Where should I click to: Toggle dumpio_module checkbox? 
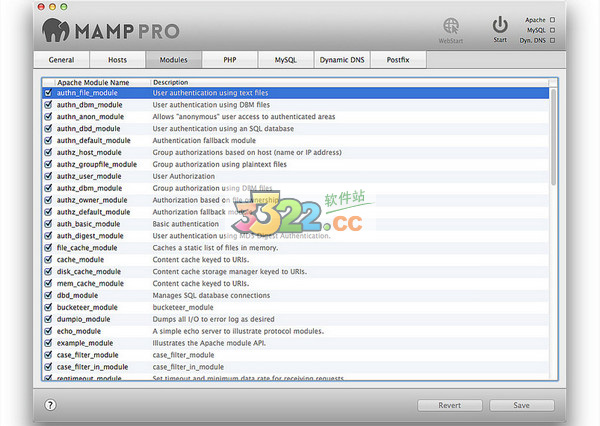(x=48, y=319)
